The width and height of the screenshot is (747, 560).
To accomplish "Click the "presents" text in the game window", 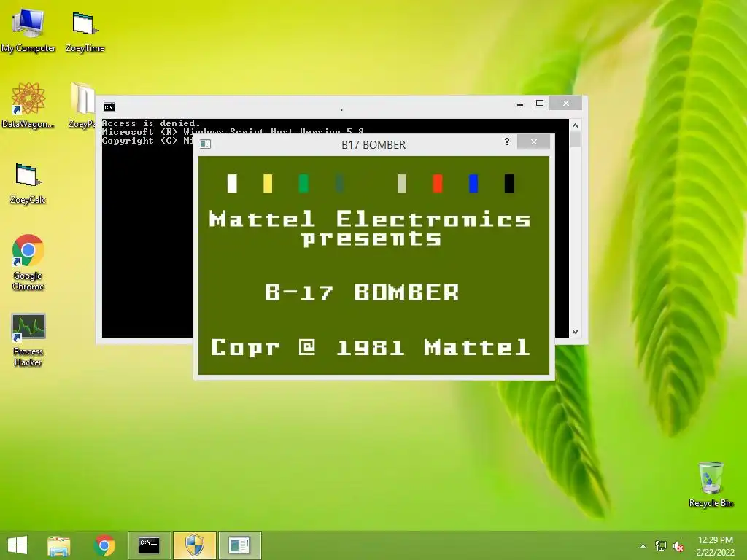I will pos(371,238).
